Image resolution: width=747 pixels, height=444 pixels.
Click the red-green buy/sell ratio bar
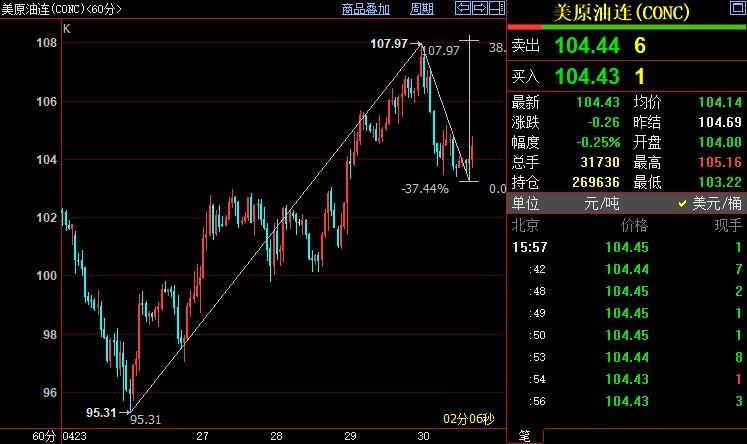(x=627, y=27)
